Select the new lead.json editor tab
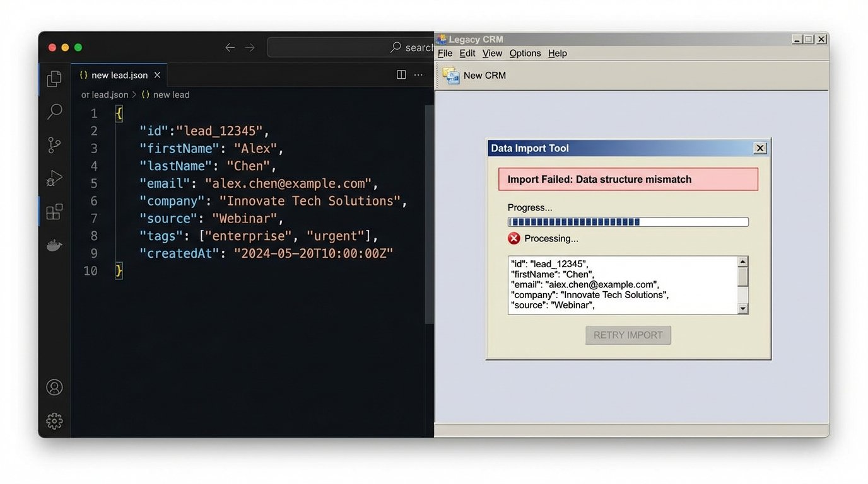868x484 pixels. pyautogui.click(x=119, y=75)
